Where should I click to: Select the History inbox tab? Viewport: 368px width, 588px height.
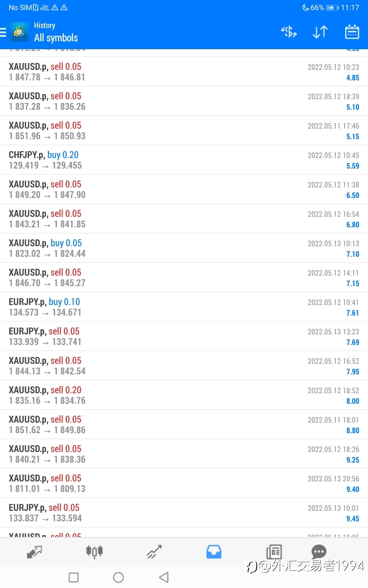pyautogui.click(x=214, y=551)
